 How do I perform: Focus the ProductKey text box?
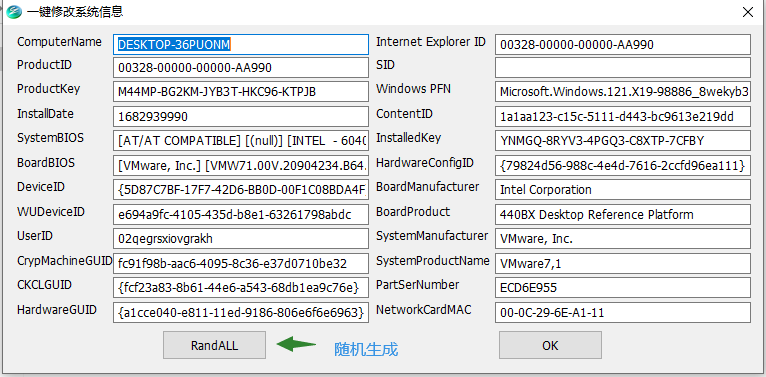(x=241, y=92)
